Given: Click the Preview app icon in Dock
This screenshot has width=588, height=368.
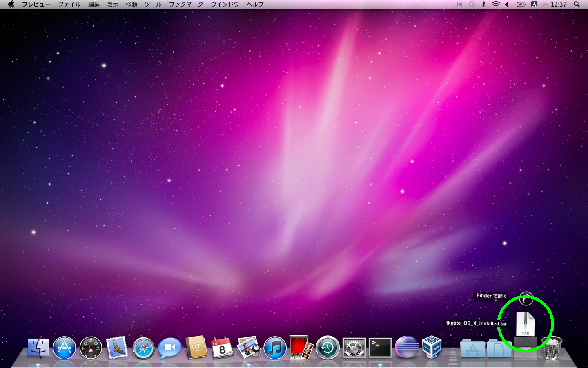Looking at the screenshot, I should (x=249, y=347).
